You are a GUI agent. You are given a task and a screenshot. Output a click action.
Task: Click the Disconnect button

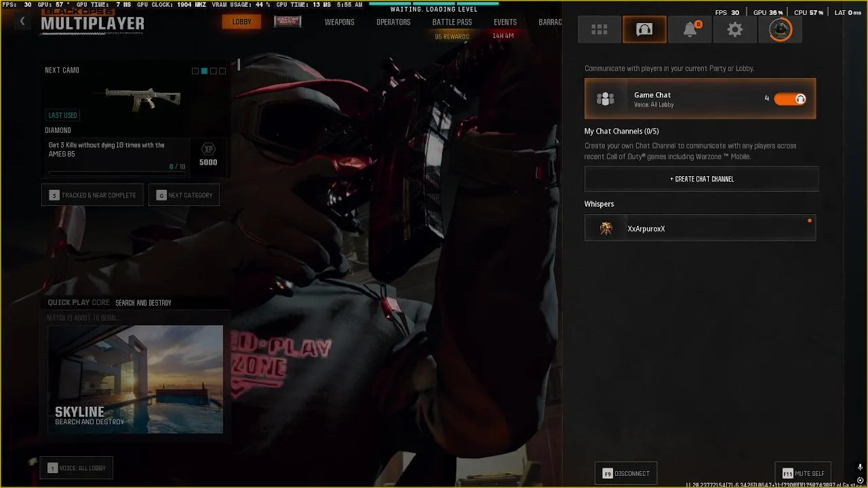click(x=626, y=474)
